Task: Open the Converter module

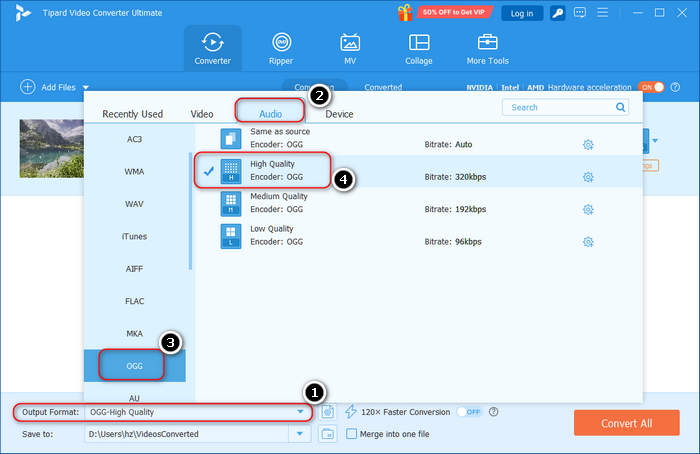Action: click(212, 48)
